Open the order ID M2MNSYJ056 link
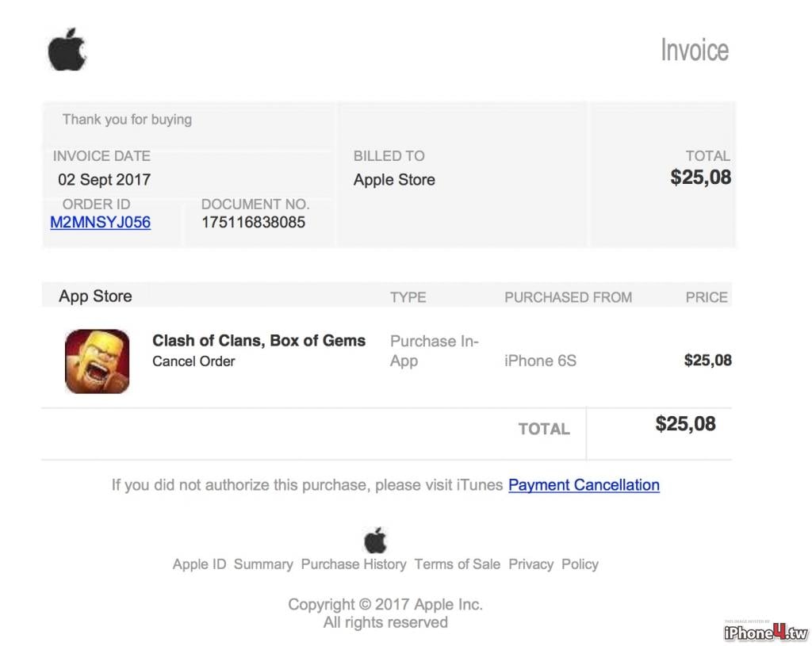812x646 pixels. tap(101, 222)
